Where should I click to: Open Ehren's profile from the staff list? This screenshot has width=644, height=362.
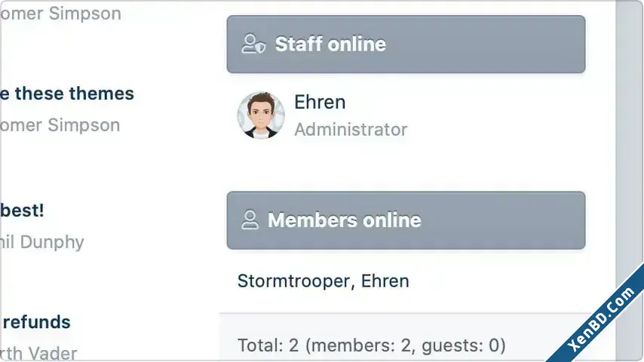(320, 102)
